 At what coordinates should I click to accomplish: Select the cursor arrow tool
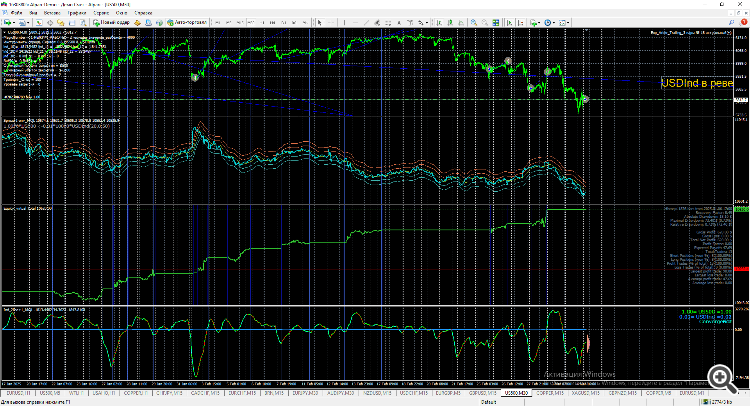click(320, 22)
